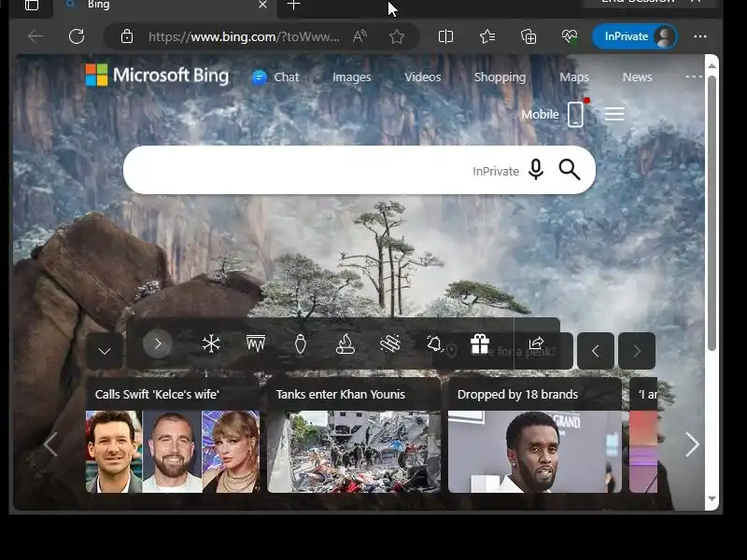This screenshot has width=747, height=560.
Task: Open the Shopping tab on Bing
Action: [500, 77]
